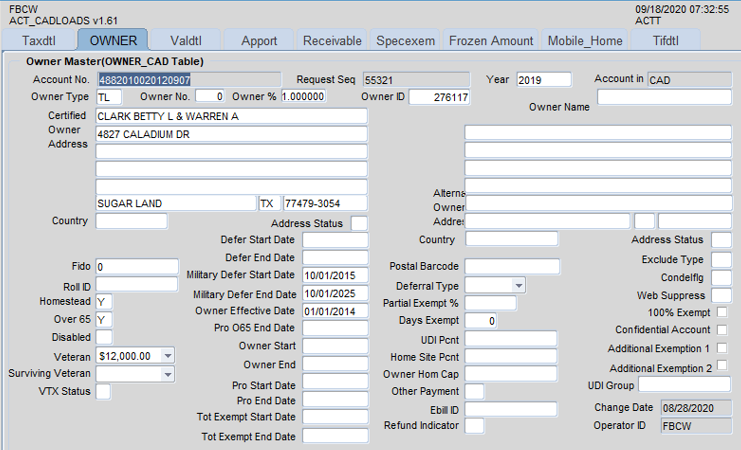The width and height of the screenshot is (741, 450).
Task: Select the Certified owner name field
Action: click(x=231, y=116)
